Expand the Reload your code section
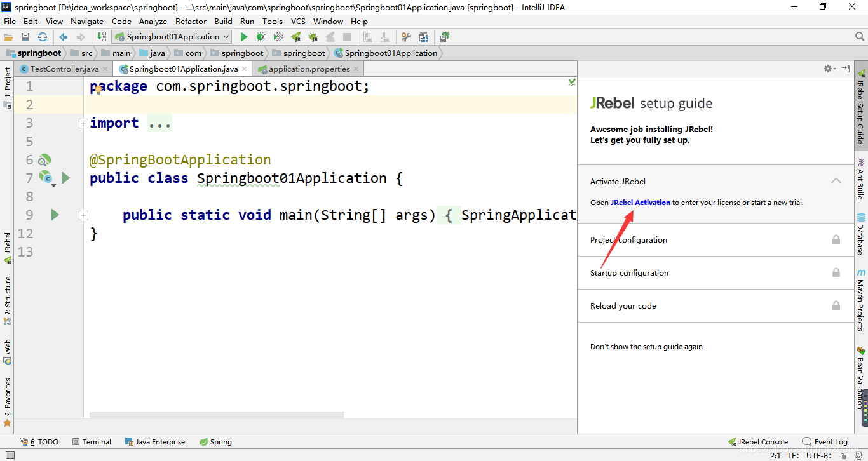The image size is (868, 461). [715, 306]
